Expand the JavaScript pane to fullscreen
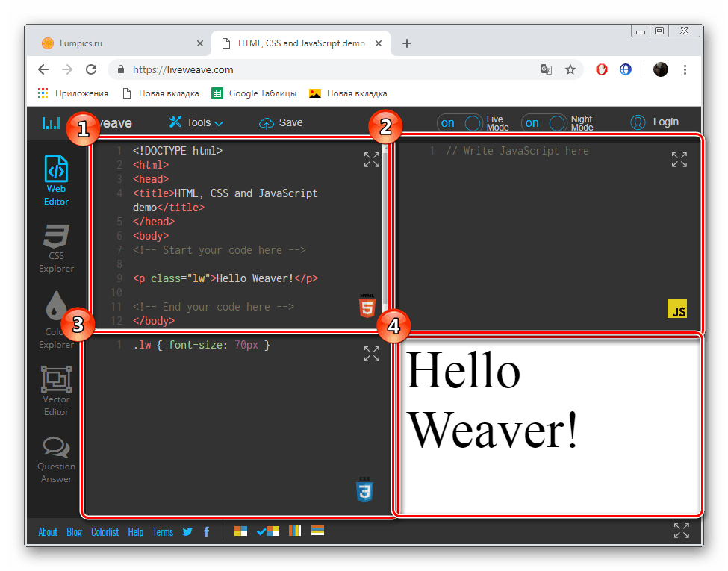This screenshot has width=728, height=571. (679, 160)
